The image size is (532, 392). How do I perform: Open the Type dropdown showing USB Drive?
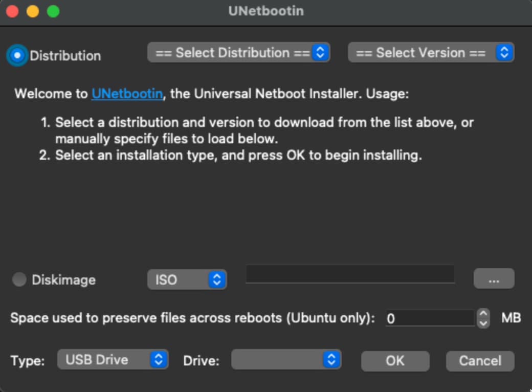(x=113, y=360)
